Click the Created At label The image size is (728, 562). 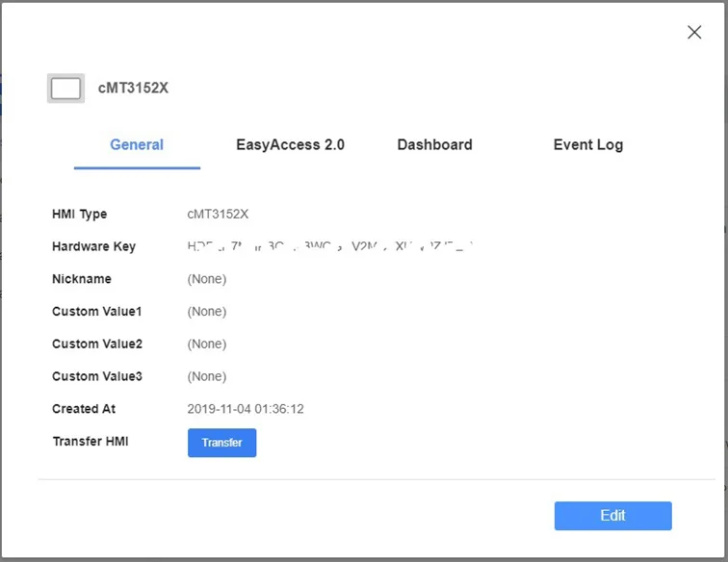[84, 409]
